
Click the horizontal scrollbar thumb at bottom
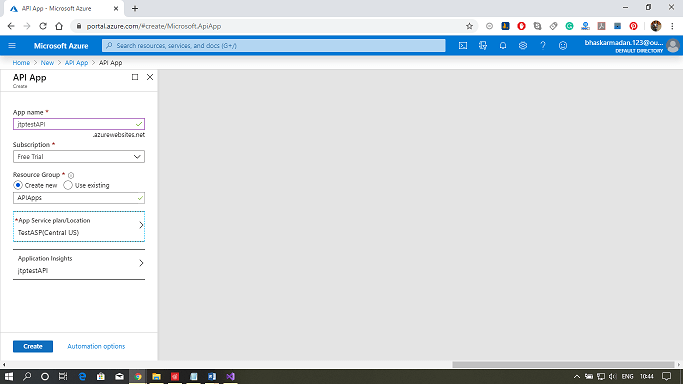pyautogui.click(x=563, y=365)
